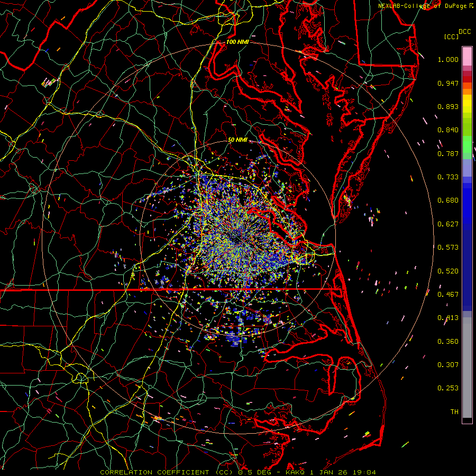Click the 50 NMI range ring label
The width and height of the screenshot is (476, 476).
pos(237,140)
